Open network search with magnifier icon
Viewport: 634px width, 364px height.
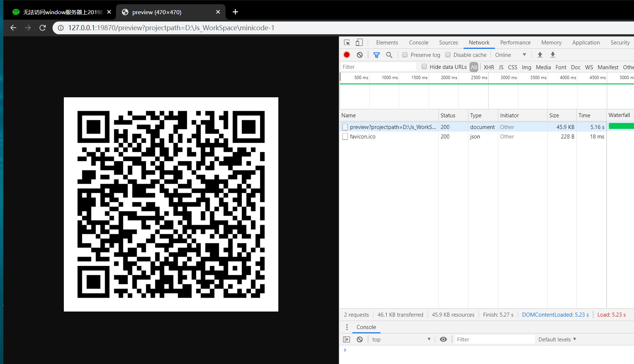click(389, 55)
